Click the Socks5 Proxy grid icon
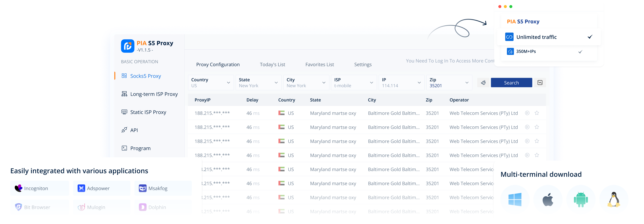The height and width of the screenshot is (224, 644). (x=124, y=76)
